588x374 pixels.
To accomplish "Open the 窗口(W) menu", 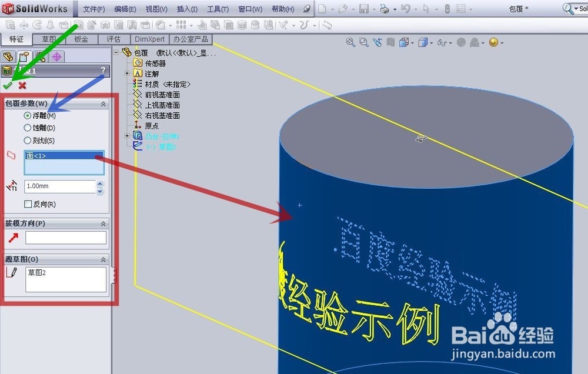I will 250,9.
